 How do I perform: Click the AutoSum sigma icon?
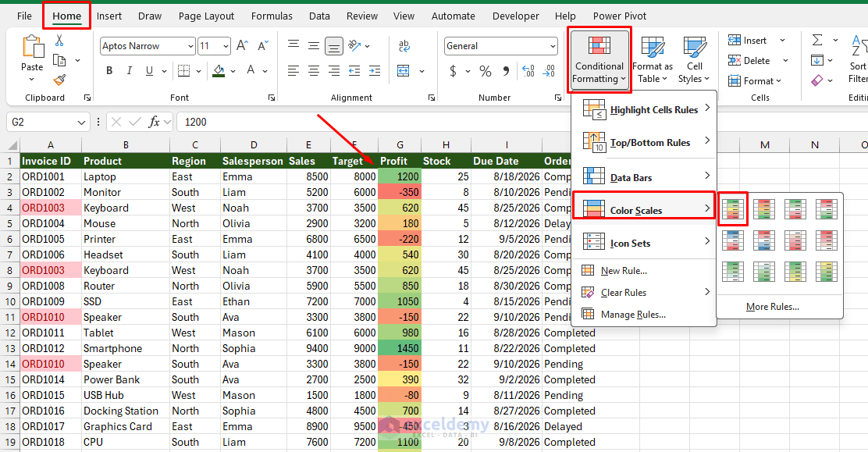coord(817,40)
